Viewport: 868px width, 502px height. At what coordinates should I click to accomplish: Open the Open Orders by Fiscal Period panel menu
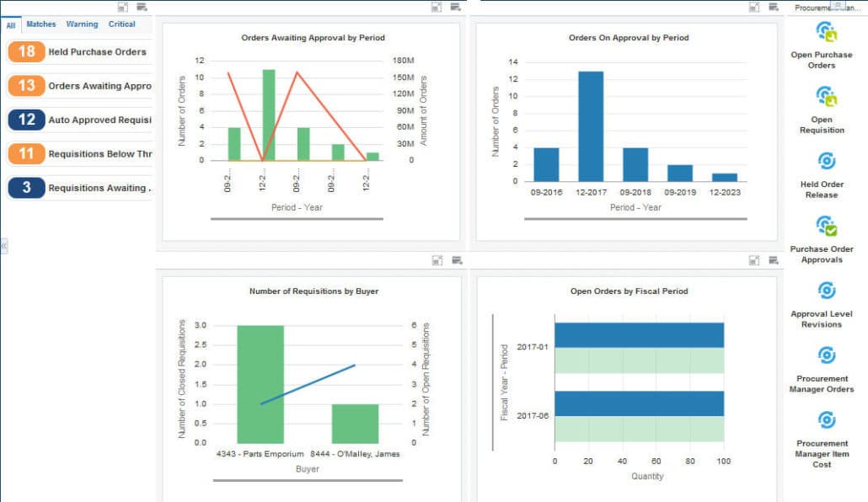(x=774, y=261)
